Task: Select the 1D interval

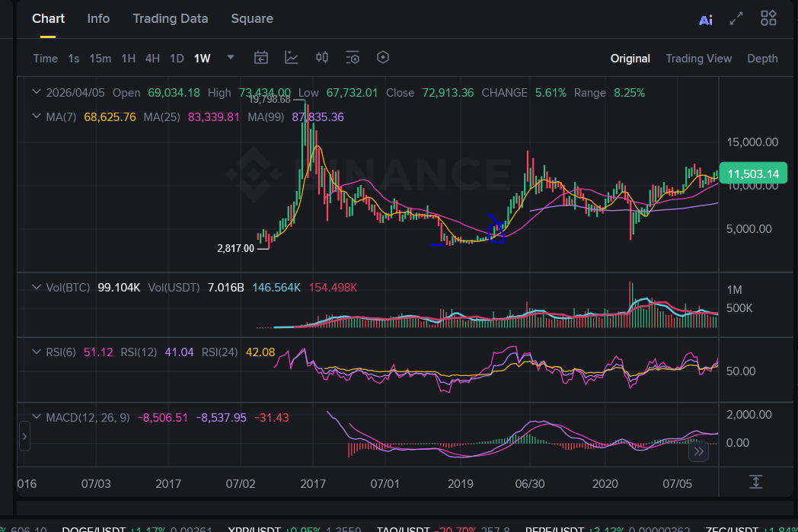Action: click(x=177, y=59)
